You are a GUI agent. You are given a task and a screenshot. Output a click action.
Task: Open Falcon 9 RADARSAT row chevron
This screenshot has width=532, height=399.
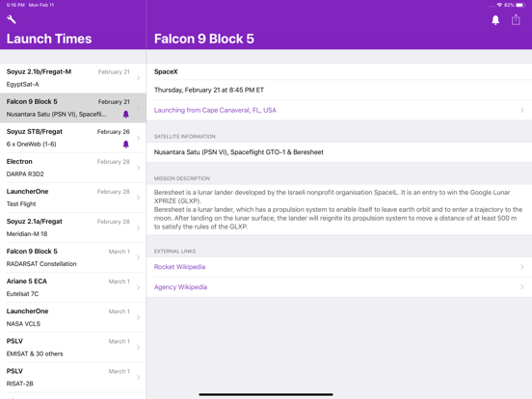pyautogui.click(x=139, y=257)
